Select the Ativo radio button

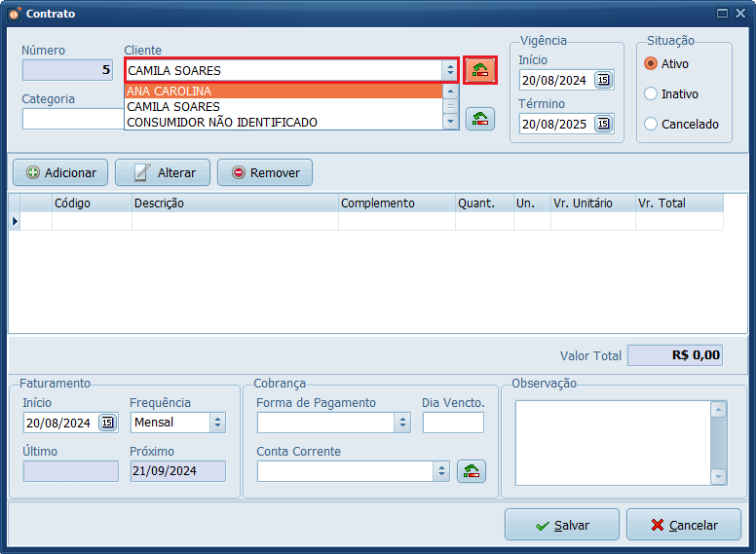point(651,63)
